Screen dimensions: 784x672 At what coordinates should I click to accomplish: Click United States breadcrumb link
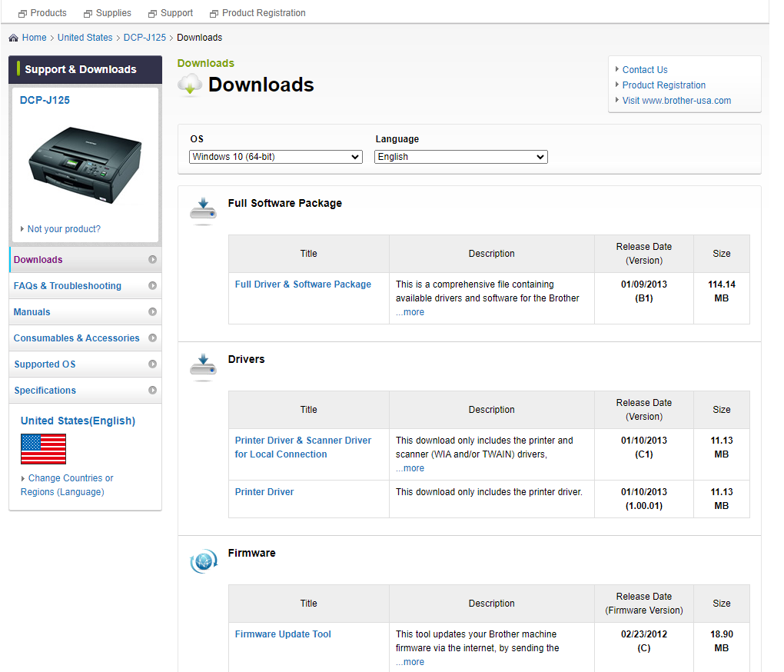[x=85, y=38]
